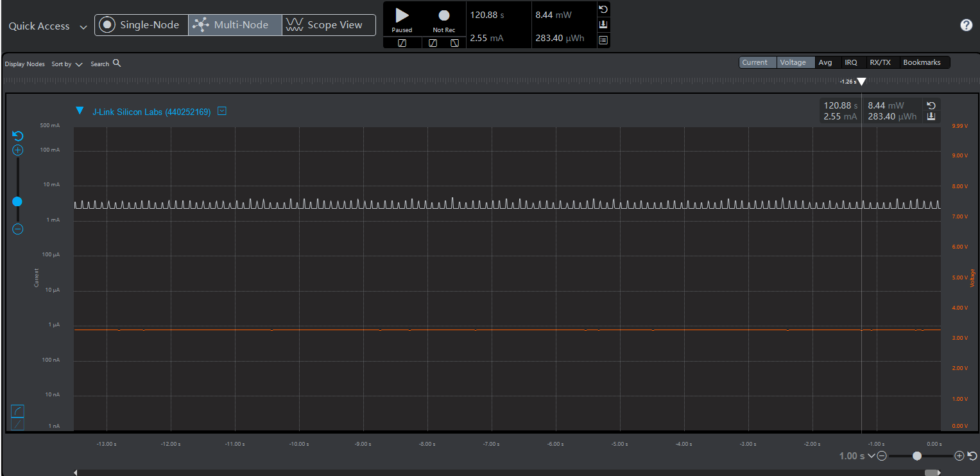Image resolution: width=980 pixels, height=476 pixels.
Task: Click the search magnifier icon
Action: [x=117, y=64]
